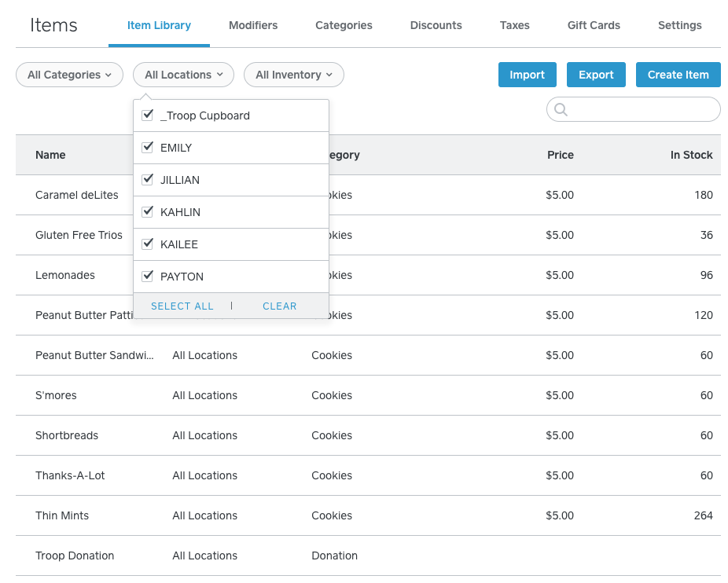The image size is (728, 583).
Task: Open the All Categories filter dropdown
Action: [x=69, y=75]
